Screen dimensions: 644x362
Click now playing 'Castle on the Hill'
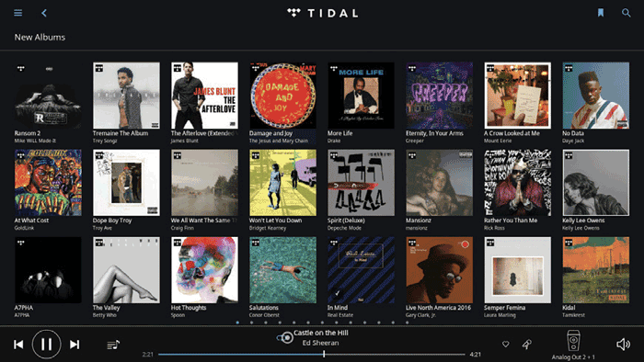(x=321, y=333)
